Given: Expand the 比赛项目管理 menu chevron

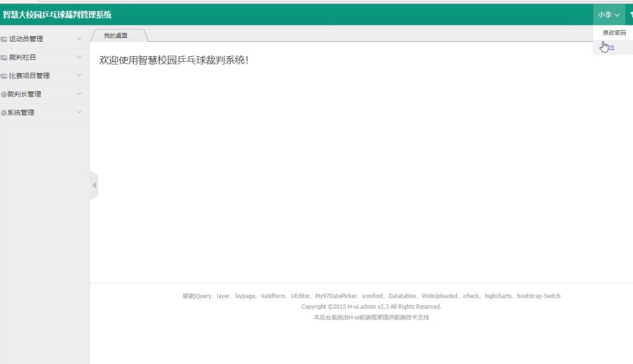Looking at the screenshot, I should pos(79,75).
